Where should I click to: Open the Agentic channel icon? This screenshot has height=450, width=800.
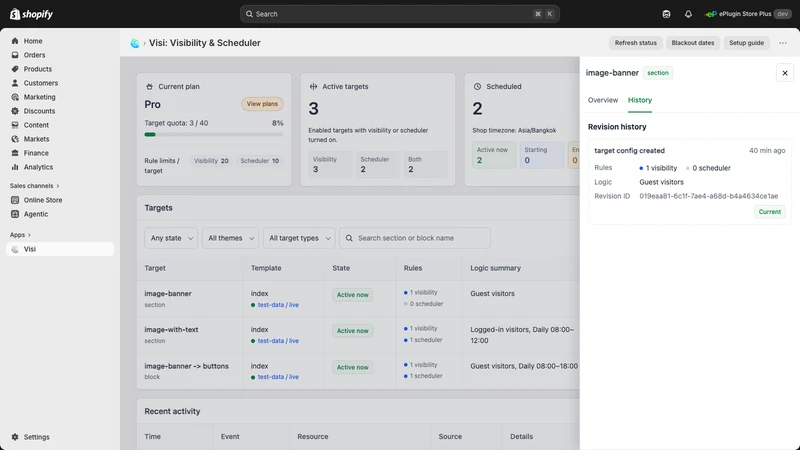(15, 214)
